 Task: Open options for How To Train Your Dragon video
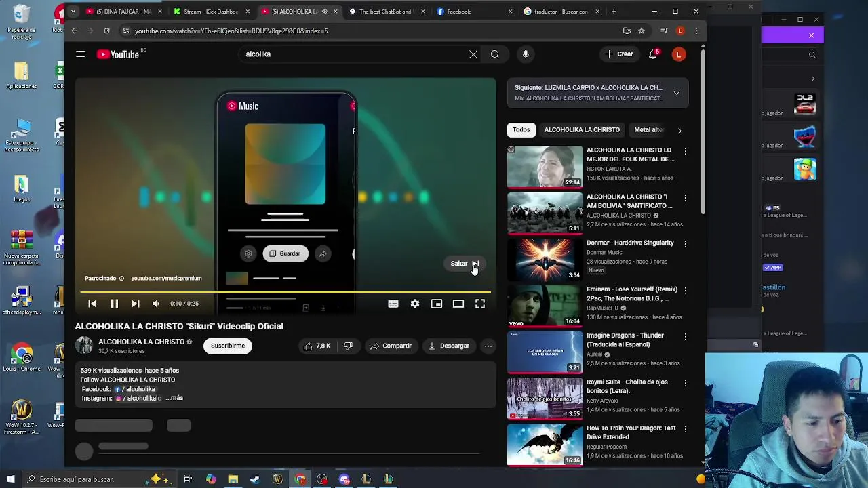(685, 429)
